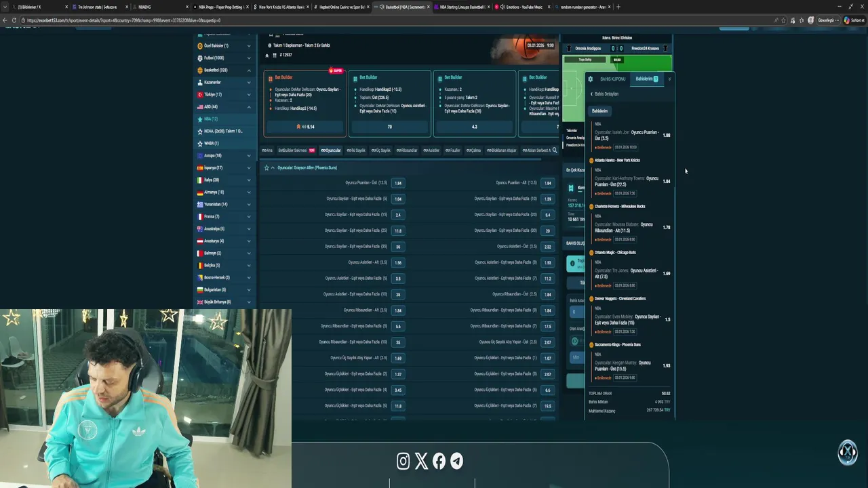This screenshot has width=868, height=488.
Task: Click the Almanya flag icon
Action: pos(200,192)
